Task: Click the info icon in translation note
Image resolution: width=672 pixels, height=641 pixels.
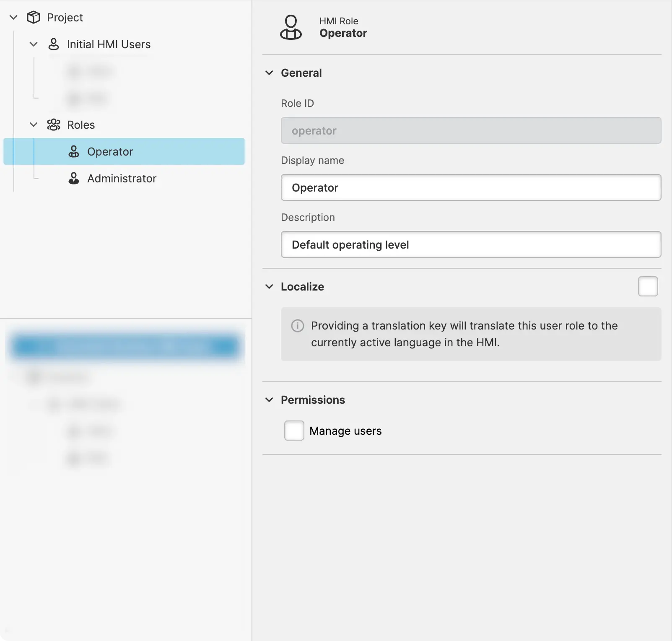Action: click(x=297, y=326)
